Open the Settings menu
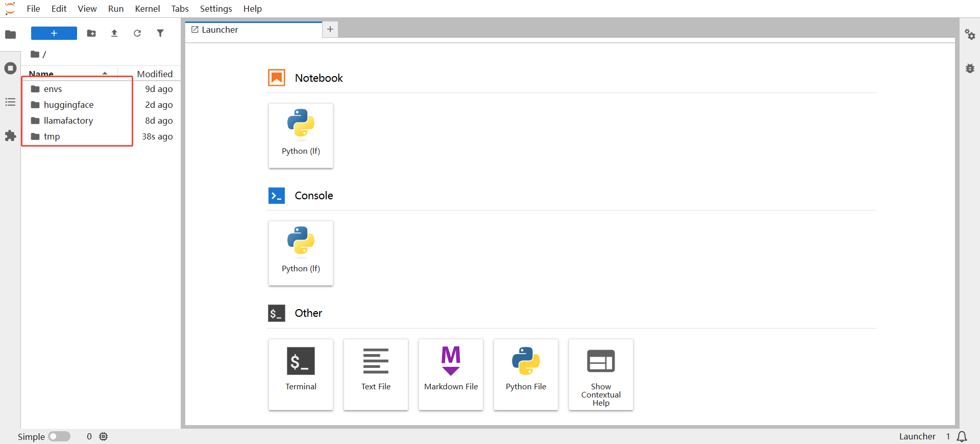 pos(215,9)
